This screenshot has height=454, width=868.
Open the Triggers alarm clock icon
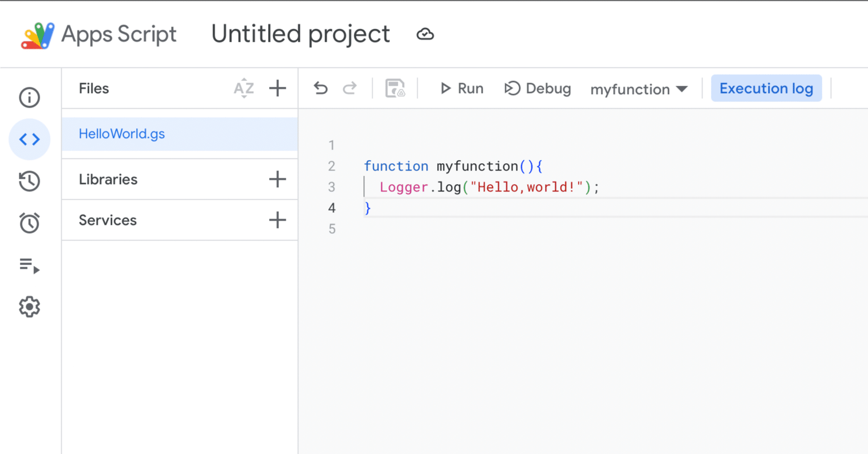(x=29, y=223)
